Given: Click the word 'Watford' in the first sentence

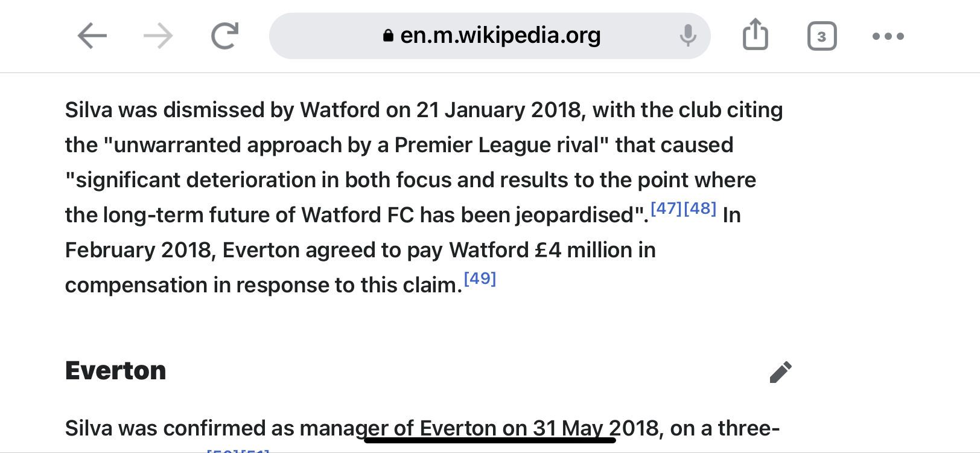Looking at the screenshot, I should 340,110.
